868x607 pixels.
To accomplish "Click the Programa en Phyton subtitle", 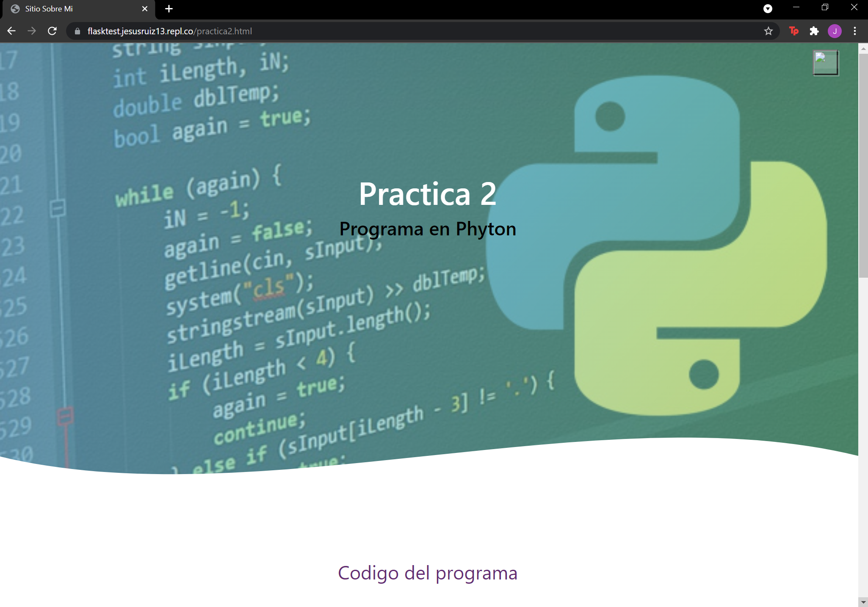I will (x=428, y=229).
